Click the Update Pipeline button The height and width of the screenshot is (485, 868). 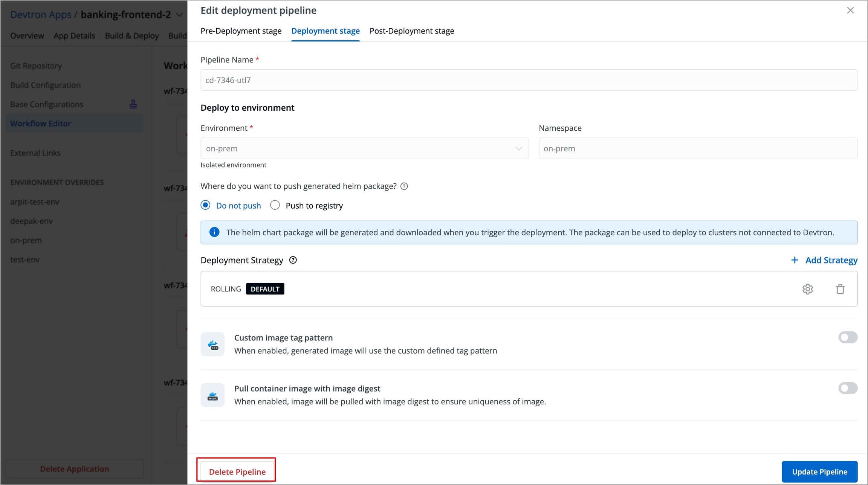(x=819, y=471)
